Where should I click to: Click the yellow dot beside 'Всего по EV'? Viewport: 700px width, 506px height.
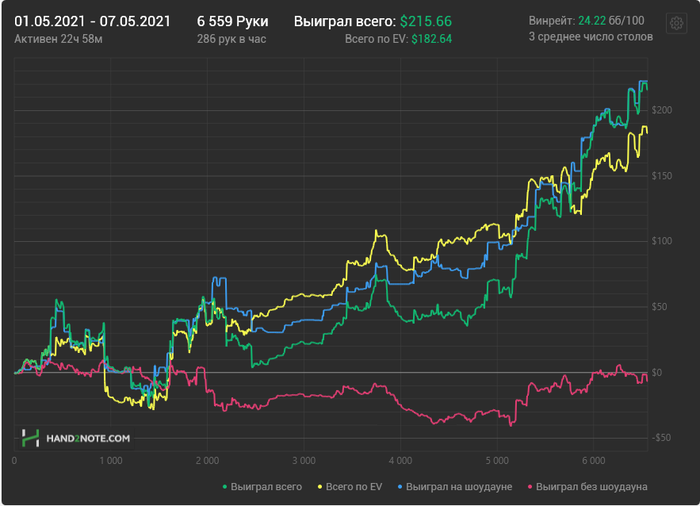(x=320, y=487)
